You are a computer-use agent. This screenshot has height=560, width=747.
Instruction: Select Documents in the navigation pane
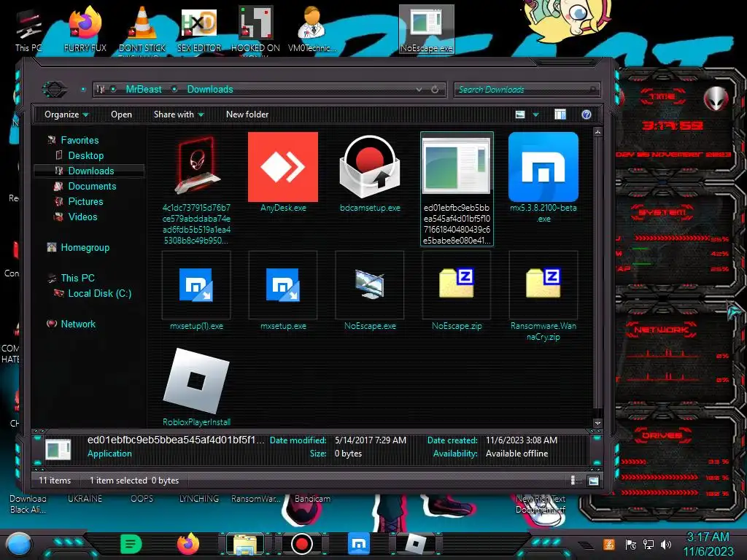(x=92, y=186)
